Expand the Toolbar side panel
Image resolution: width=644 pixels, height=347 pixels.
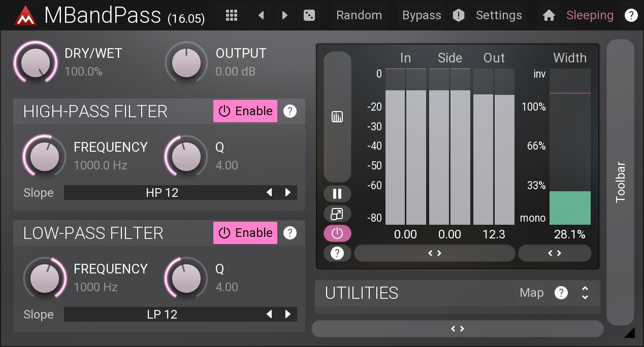click(621, 182)
